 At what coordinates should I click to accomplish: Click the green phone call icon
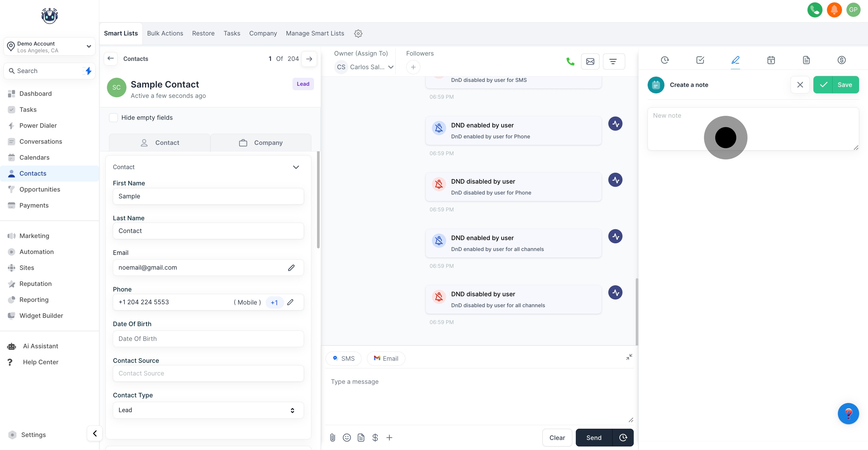tap(570, 61)
